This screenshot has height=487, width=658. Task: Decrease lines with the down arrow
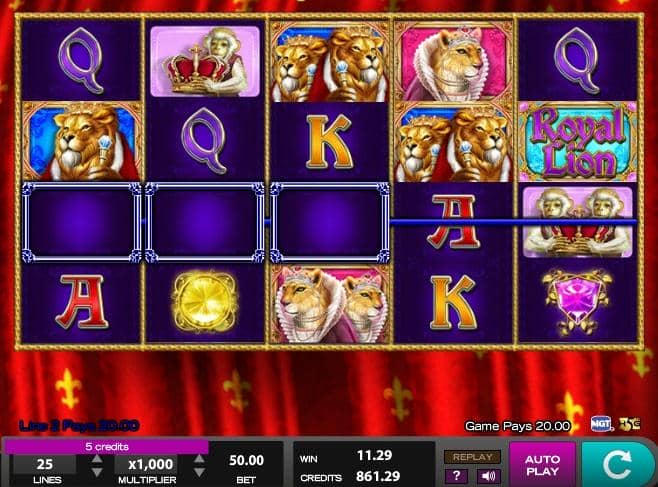[x=97, y=472]
